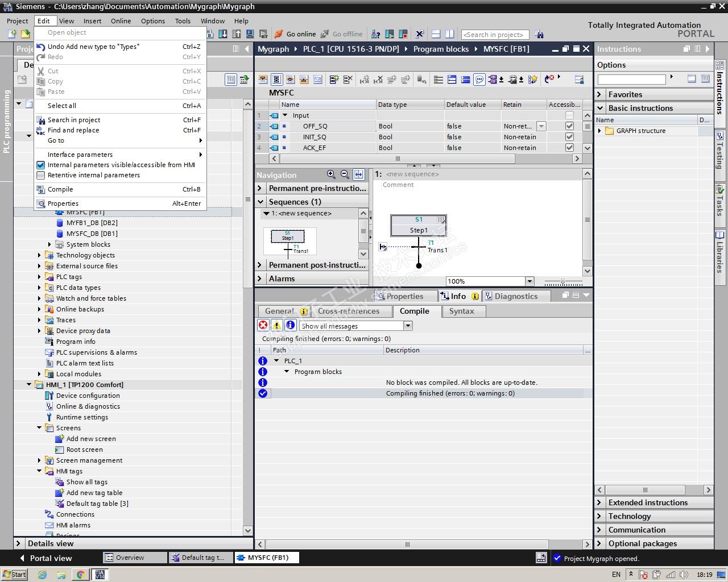Toggle Internal parameters visible/accessible from HMI
Screen dimensions: 728x582
coord(121,165)
